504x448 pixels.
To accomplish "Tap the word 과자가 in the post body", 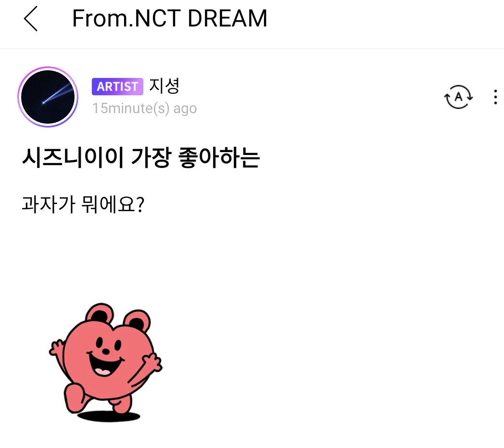I will [49, 204].
